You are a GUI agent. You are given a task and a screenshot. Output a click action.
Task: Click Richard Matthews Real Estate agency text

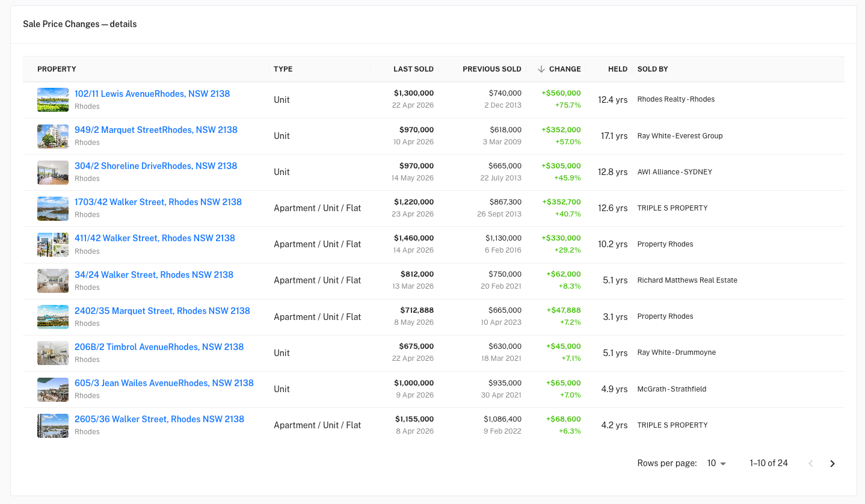[688, 280]
